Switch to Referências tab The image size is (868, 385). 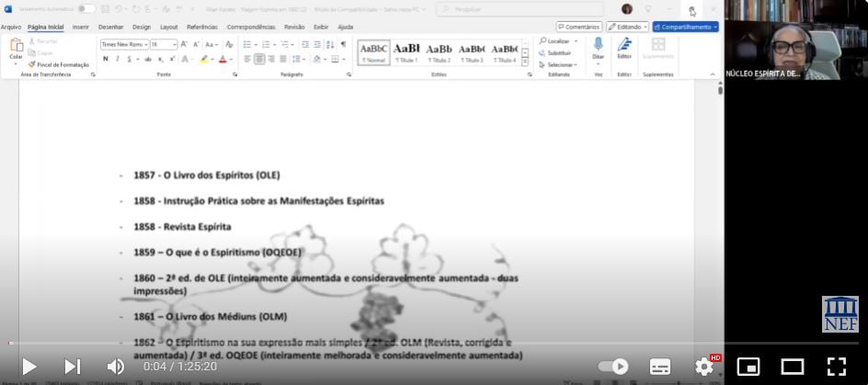pyautogui.click(x=202, y=27)
